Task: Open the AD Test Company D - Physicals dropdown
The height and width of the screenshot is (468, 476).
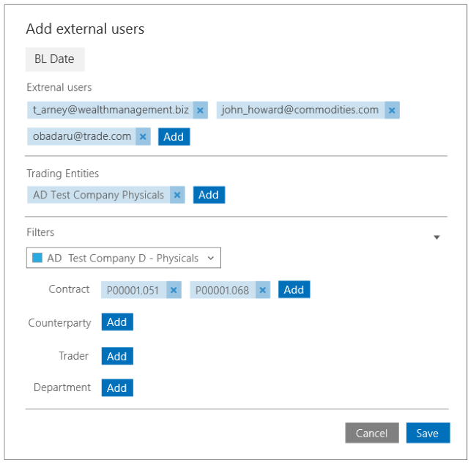Action: coord(124,258)
